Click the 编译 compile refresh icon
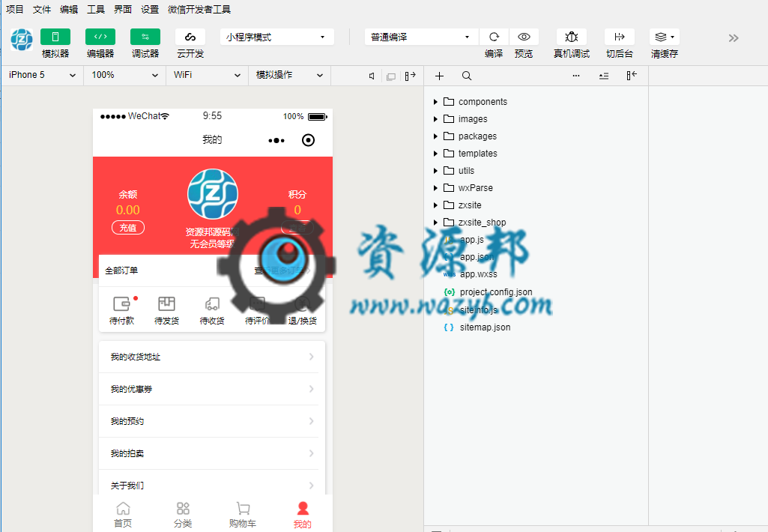Screen dimensions: 768x532 [494, 37]
